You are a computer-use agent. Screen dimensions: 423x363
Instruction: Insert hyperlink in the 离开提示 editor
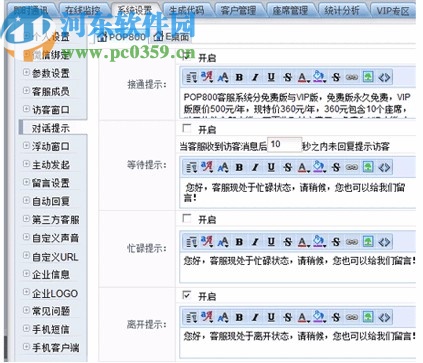pyautogui.click(x=352, y=317)
